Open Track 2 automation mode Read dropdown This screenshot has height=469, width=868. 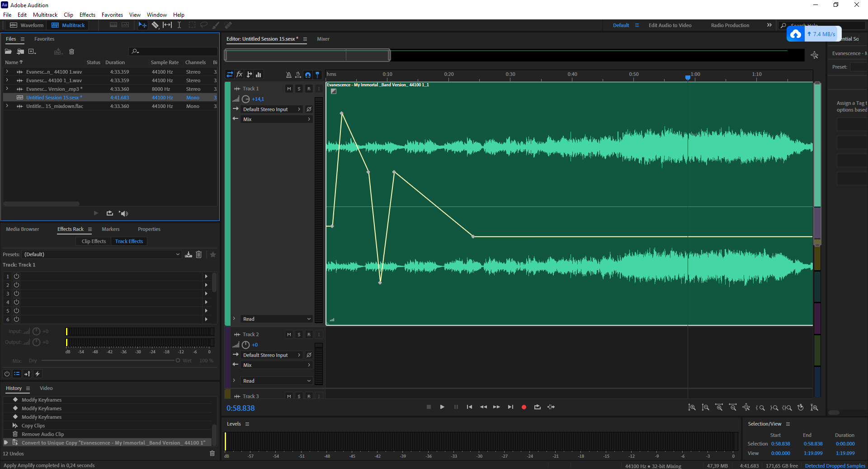click(276, 381)
